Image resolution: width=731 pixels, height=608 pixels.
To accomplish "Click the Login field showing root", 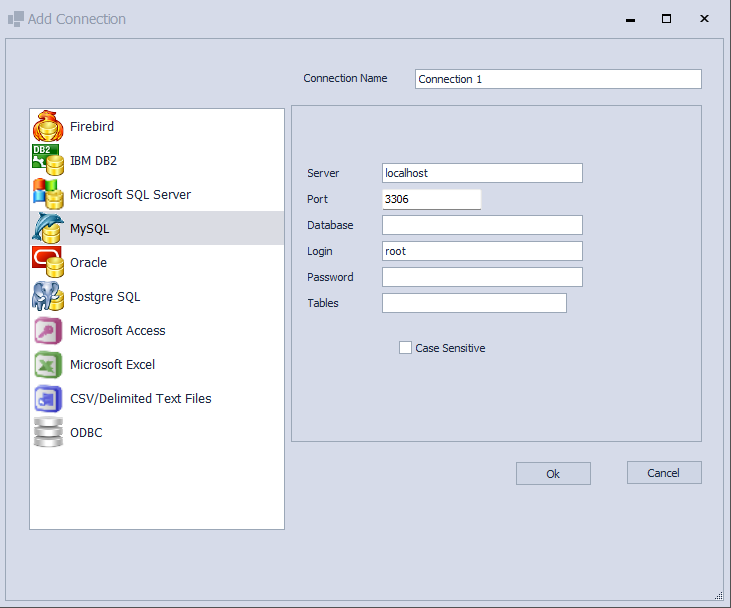I will pos(482,251).
